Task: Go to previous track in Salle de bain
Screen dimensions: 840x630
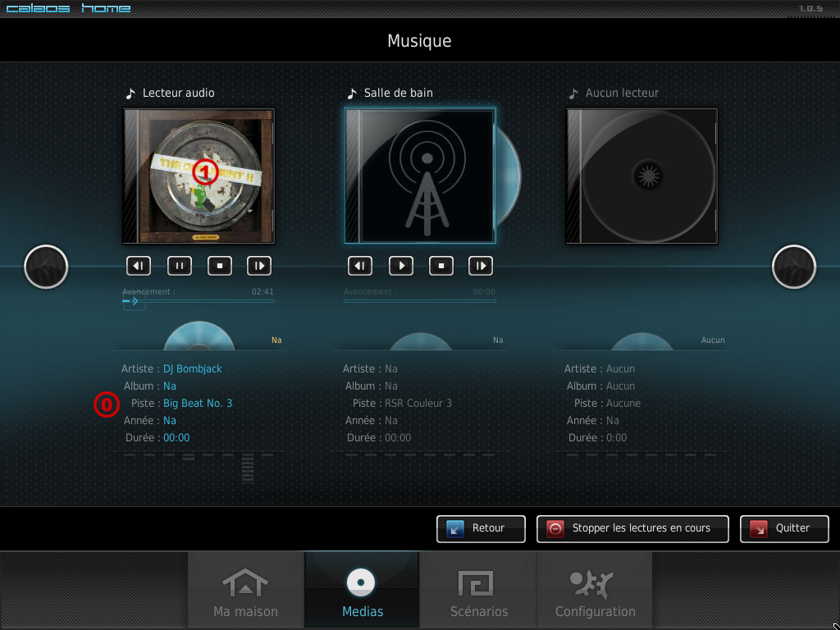Action: tap(360, 266)
